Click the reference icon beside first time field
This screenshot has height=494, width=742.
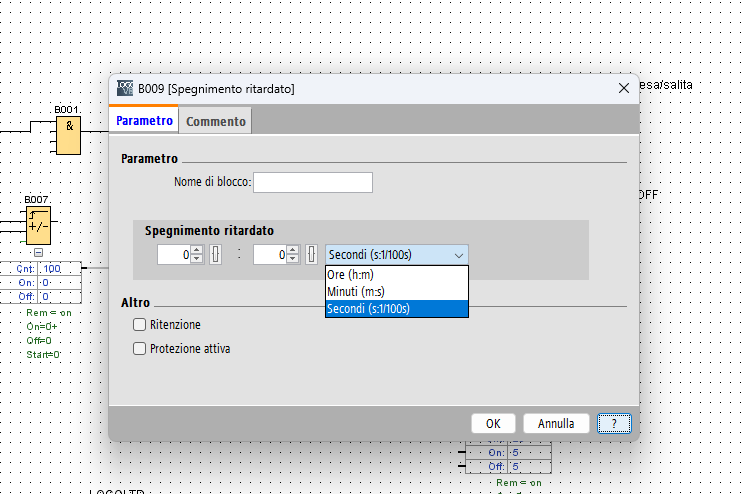tap(214, 255)
